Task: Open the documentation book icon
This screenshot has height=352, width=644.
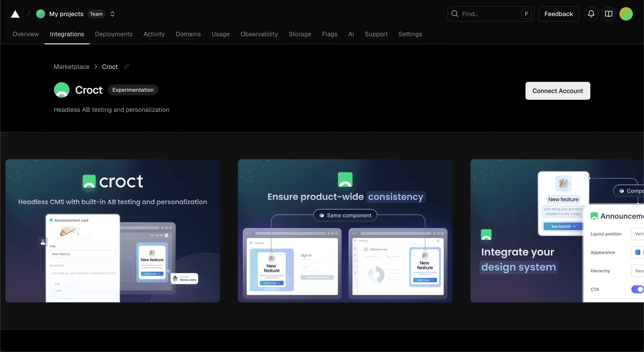Action: coord(608,14)
